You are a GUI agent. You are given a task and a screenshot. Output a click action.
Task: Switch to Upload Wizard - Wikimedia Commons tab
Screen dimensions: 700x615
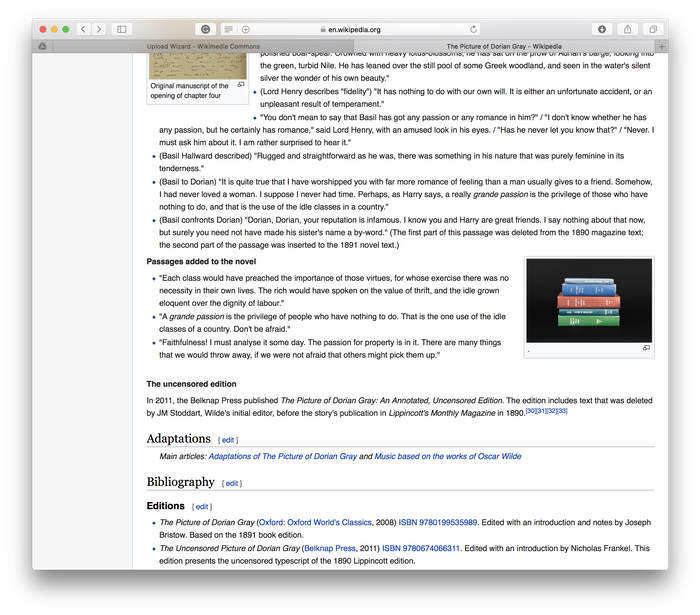click(203, 46)
